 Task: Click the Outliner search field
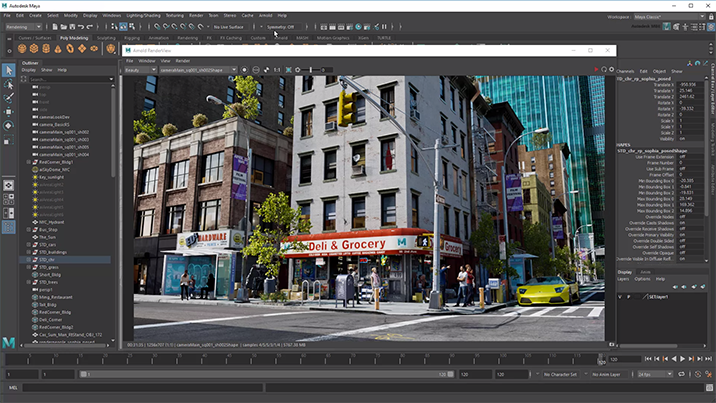(69, 79)
